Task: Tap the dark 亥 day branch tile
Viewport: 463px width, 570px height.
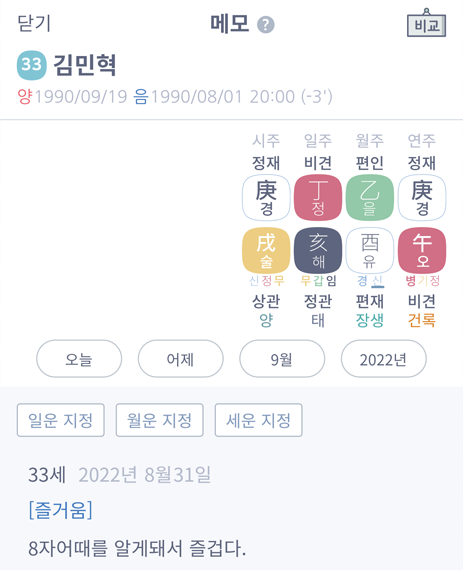Action: (318, 250)
